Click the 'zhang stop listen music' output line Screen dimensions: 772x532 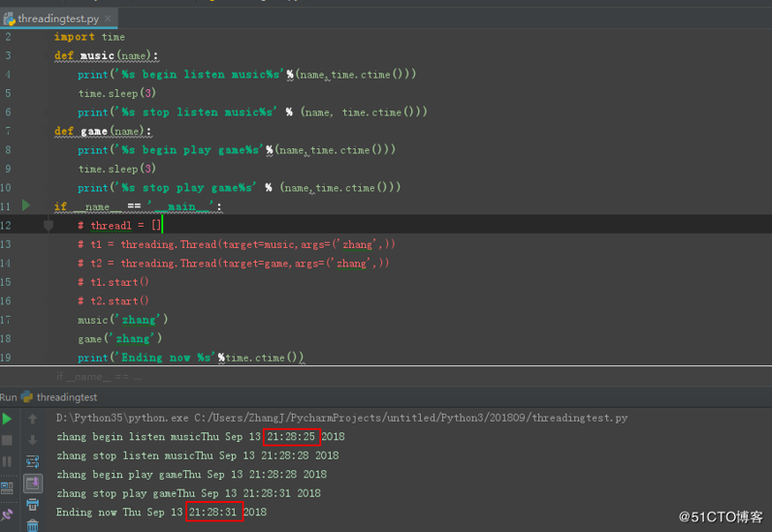pyautogui.click(x=198, y=455)
